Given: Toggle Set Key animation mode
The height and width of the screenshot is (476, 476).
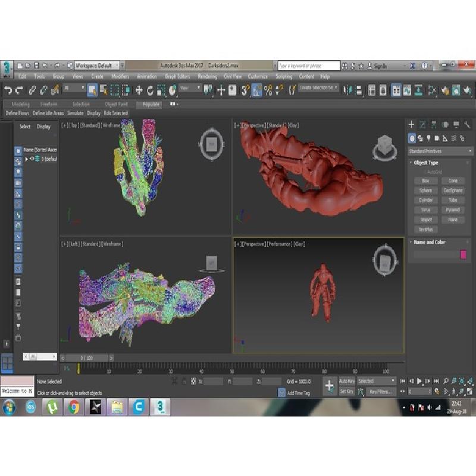Looking at the screenshot, I should 347,392.
